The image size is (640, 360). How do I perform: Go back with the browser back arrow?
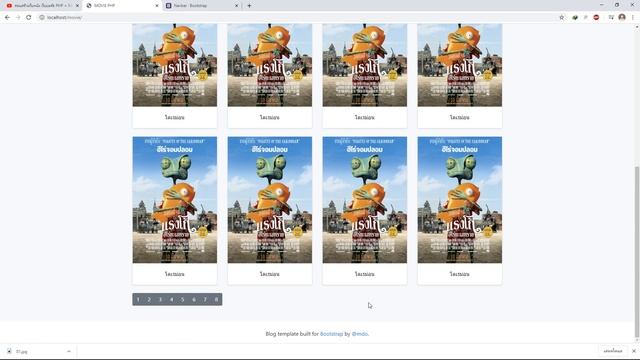(7, 18)
